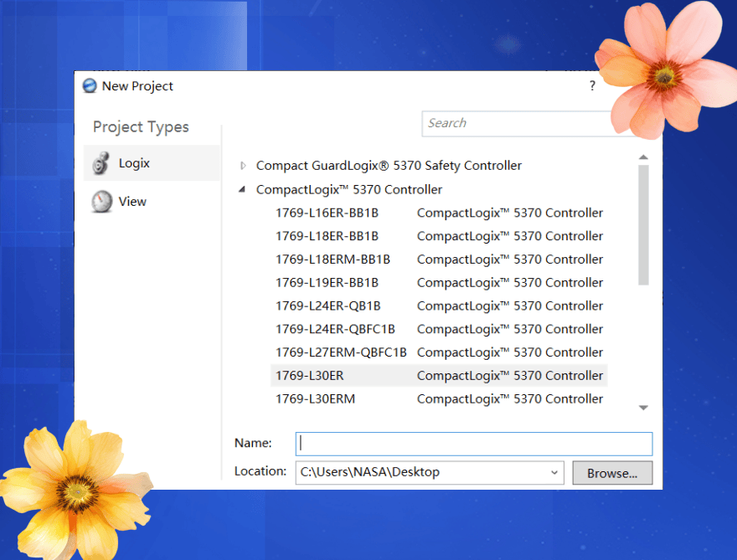737x560 pixels.
Task: Click the Logix gears icon
Action: [101, 163]
